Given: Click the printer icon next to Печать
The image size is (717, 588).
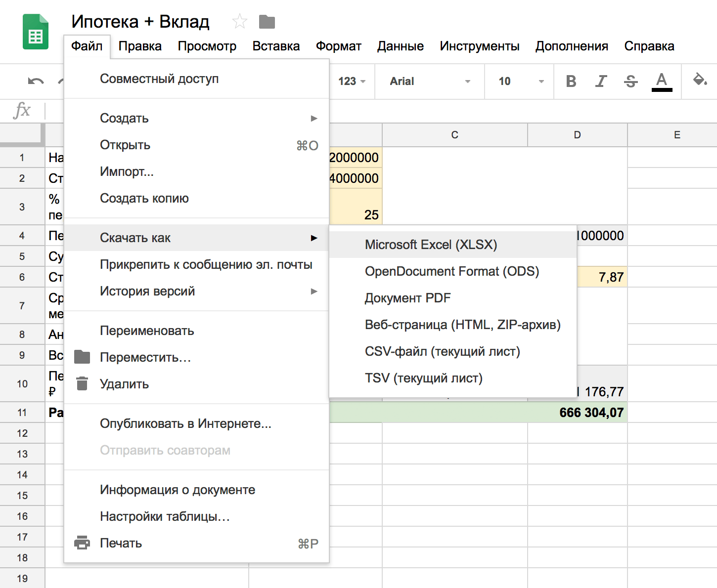Looking at the screenshot, I should pyautogui.click(x=82, y=543).
